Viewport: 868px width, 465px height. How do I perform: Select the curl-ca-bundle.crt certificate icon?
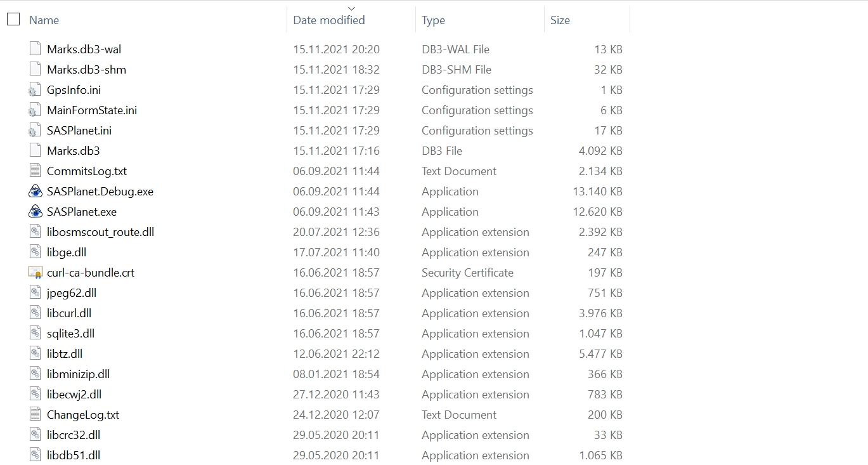pos(36,272)
